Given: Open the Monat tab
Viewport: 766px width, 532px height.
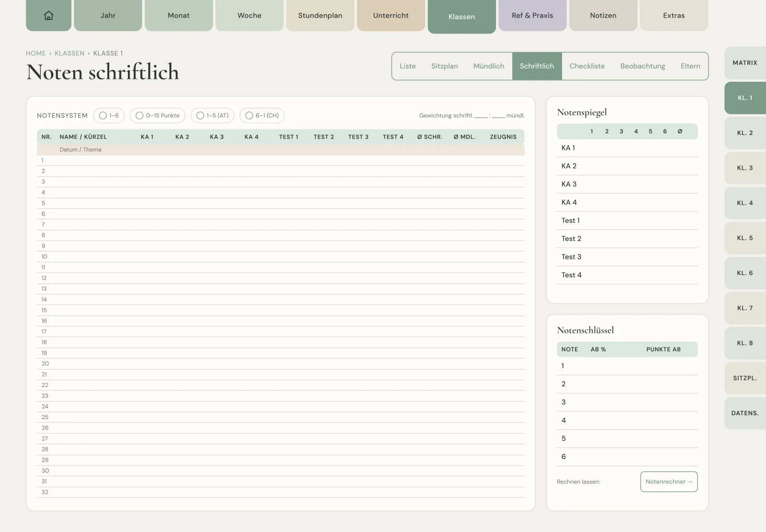Looking at the screenshot, I should point(179,15).
